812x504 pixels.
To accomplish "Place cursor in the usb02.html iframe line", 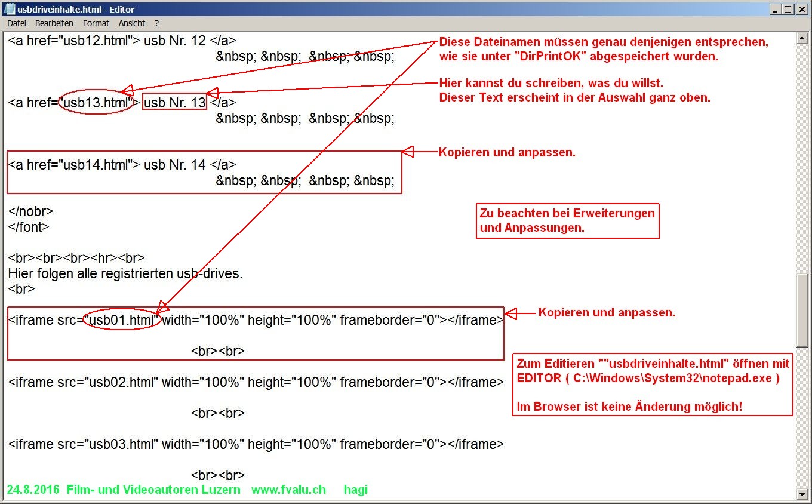I will (256, 382).
